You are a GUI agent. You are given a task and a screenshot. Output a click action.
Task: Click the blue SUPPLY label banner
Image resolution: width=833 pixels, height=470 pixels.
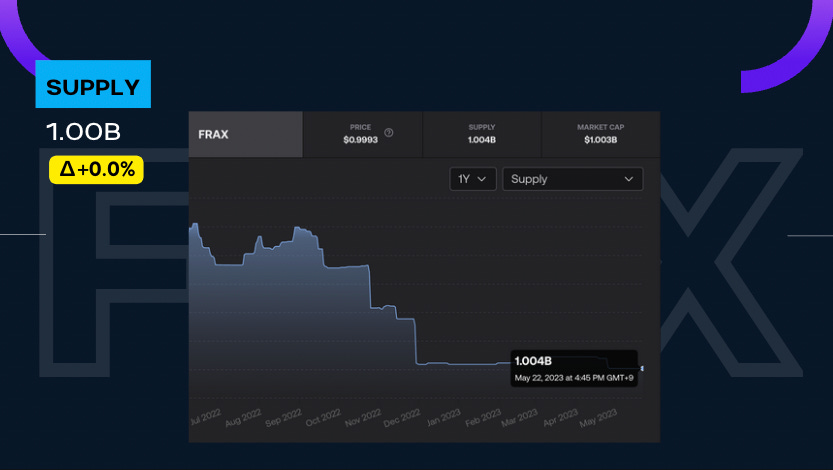click(x=93, y=84)
